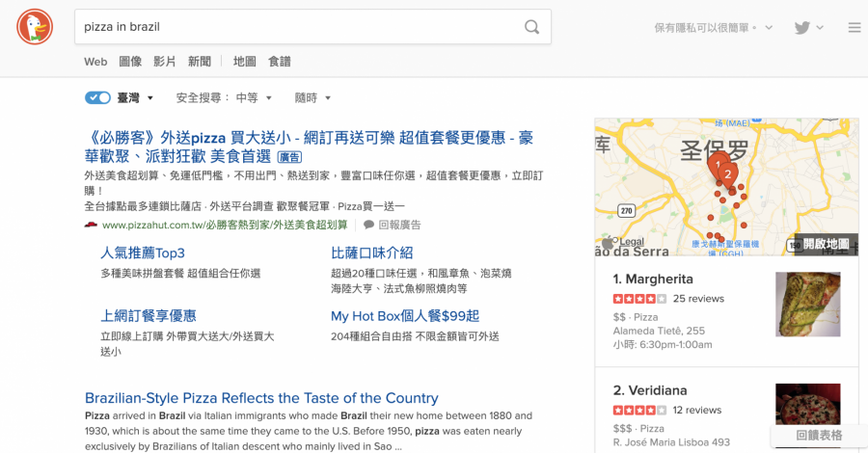Select the 新聞 news tab
This screenshot has height=453, width=868.
(200, 62)
